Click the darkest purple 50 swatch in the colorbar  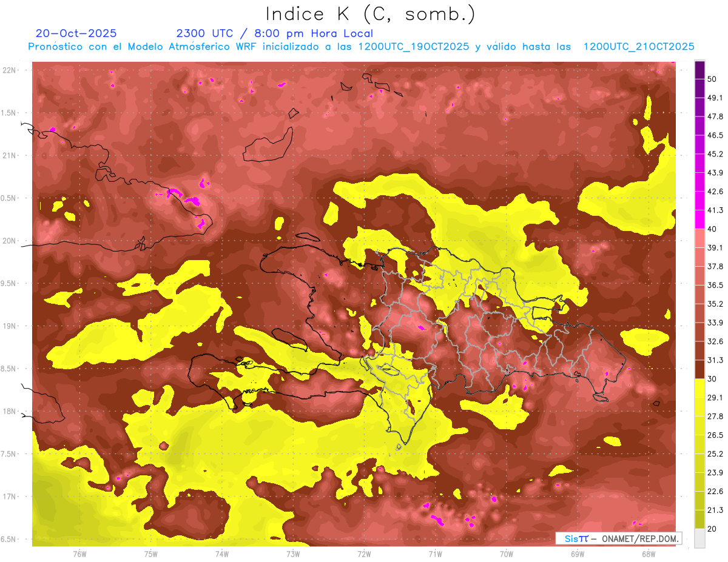(x=699, y=71)
